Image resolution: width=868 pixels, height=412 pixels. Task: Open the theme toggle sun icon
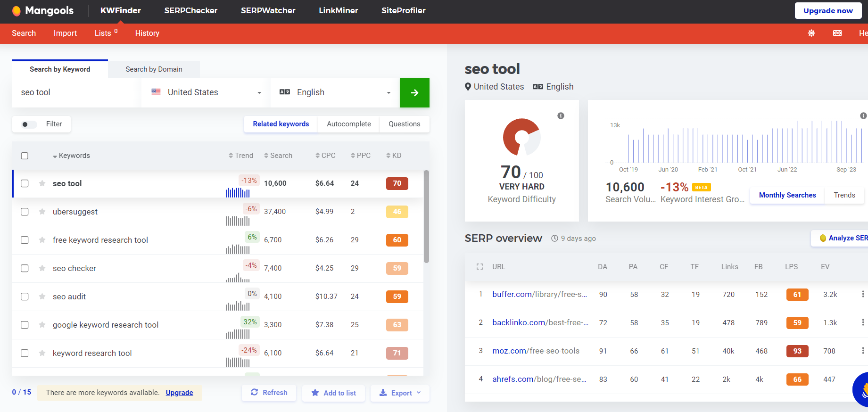(811, 33)
